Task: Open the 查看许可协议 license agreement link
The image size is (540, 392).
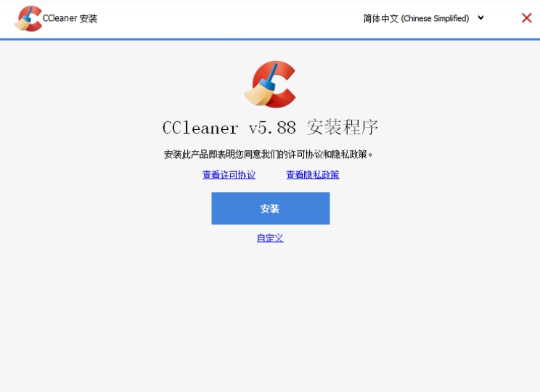Action: click(229, 175)
